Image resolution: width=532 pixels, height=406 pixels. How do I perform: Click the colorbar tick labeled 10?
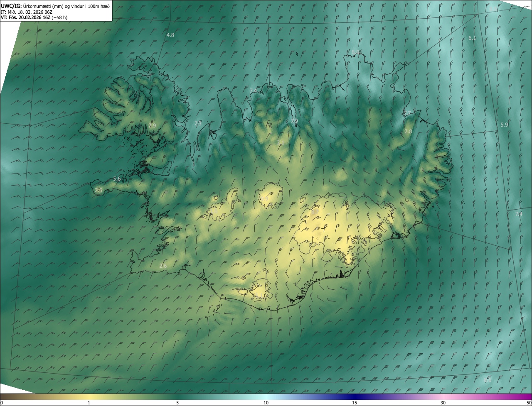pyautogui.click(x=266, y=403)
